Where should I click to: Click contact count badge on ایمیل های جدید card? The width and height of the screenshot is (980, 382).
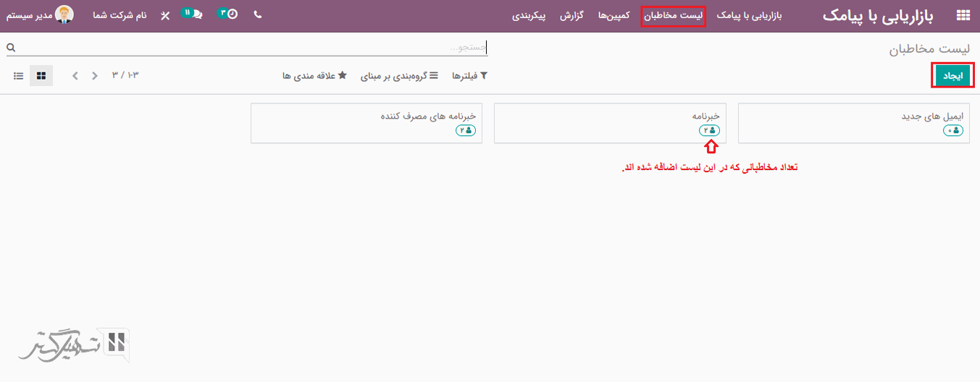pos(953,130)
